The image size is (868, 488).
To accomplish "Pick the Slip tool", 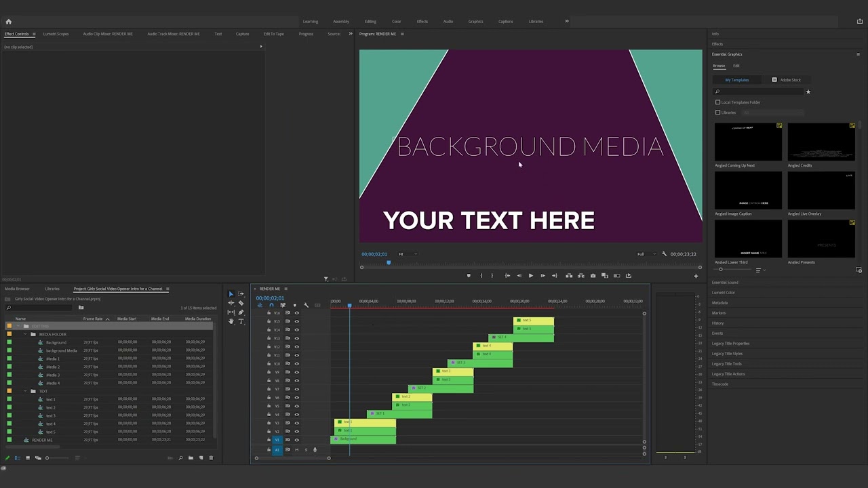I will 231,312.
